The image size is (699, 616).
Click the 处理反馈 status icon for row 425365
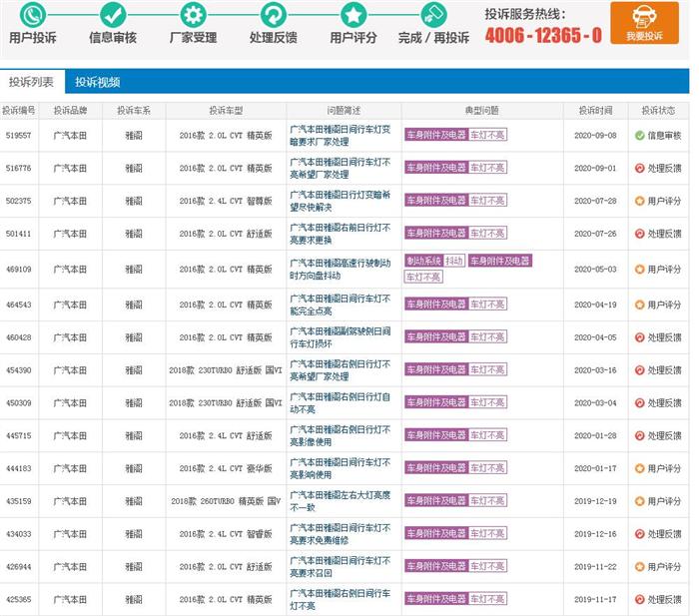tap(640, 599)
